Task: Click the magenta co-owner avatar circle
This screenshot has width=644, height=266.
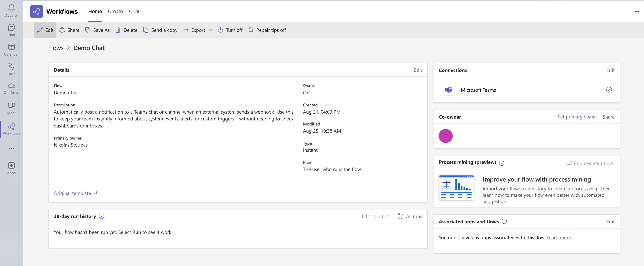Action: 446,136
